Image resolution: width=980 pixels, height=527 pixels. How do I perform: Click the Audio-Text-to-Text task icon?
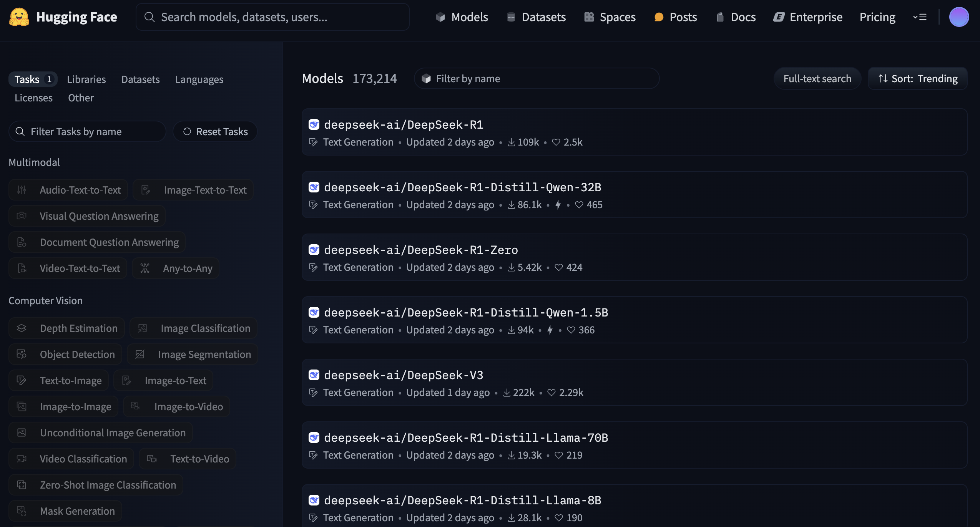(x=22, y=190)
